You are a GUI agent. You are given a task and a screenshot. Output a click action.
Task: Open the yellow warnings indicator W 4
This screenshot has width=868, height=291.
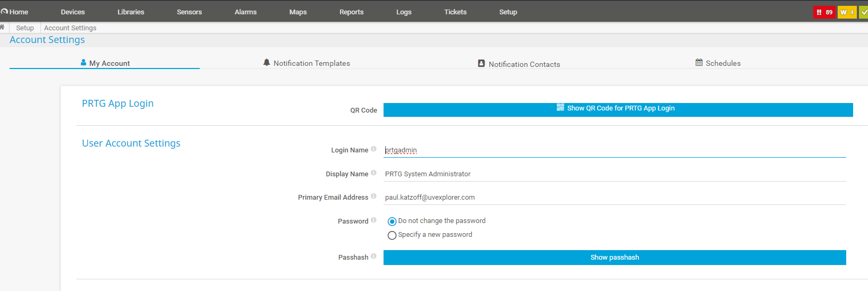[847, 12]
